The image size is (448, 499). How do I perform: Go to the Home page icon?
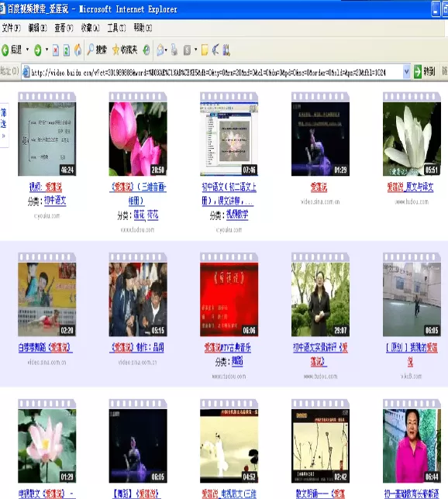(x=78, y=50)
